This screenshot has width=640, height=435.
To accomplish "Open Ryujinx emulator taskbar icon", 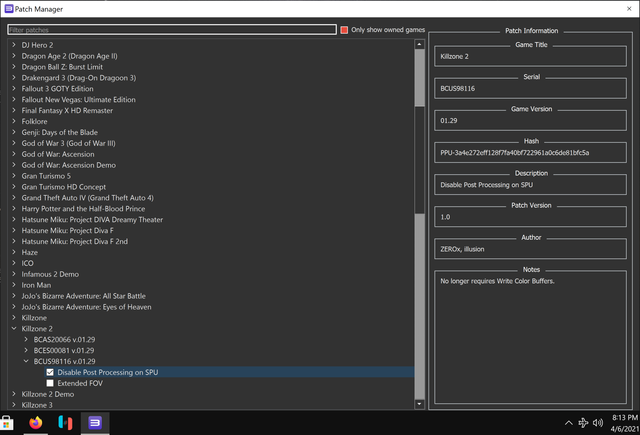I will pos(65,423).
